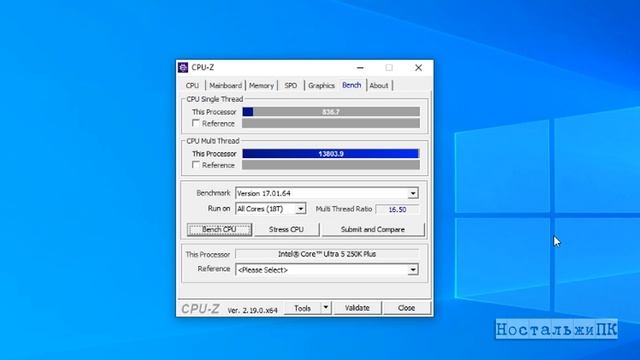The image size is (640, 360).
Task: Close CPU-Z with the title bar X
Action: [418, 68]
